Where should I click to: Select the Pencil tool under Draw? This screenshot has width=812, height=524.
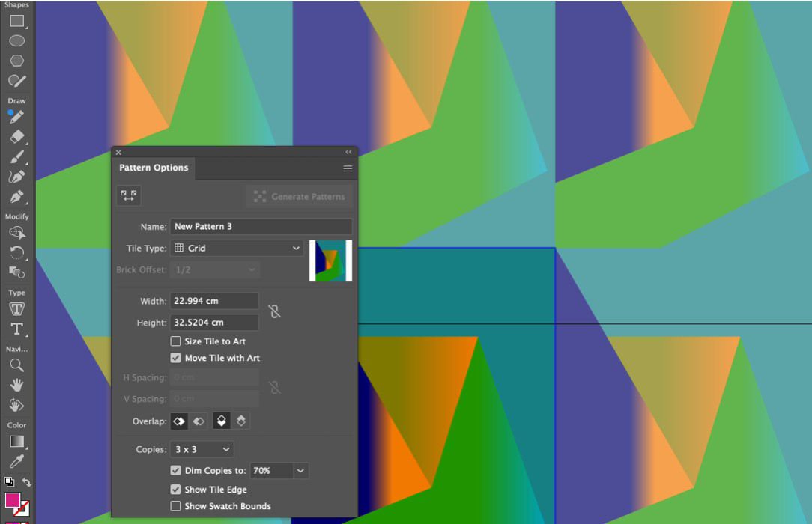pyautogui.click(x=17, y=116)
